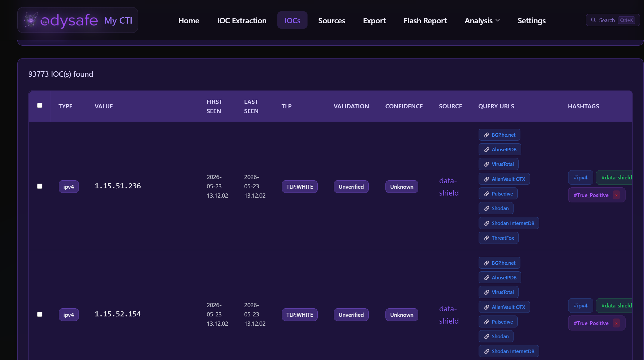
Task: Click the Unverified badge for 1.15.51.236
Action: (351, 187)
